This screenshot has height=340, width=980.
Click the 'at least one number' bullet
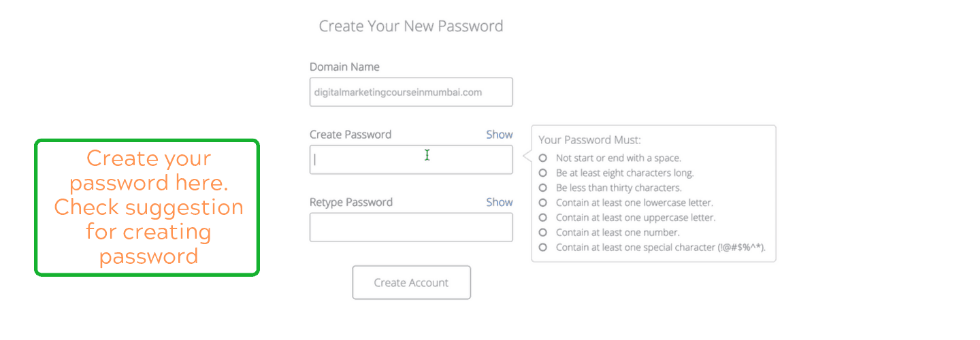pos(542,233)
